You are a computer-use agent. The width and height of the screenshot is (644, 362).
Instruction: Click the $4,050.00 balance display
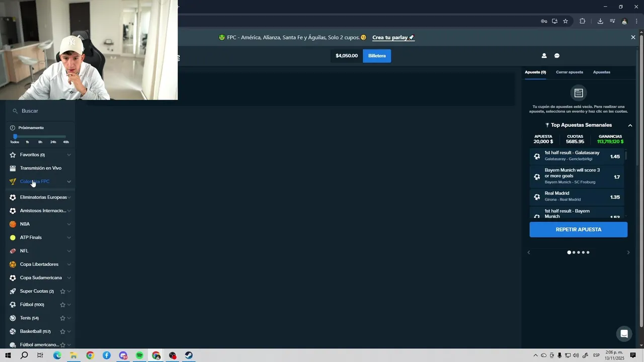coord(347,56)
